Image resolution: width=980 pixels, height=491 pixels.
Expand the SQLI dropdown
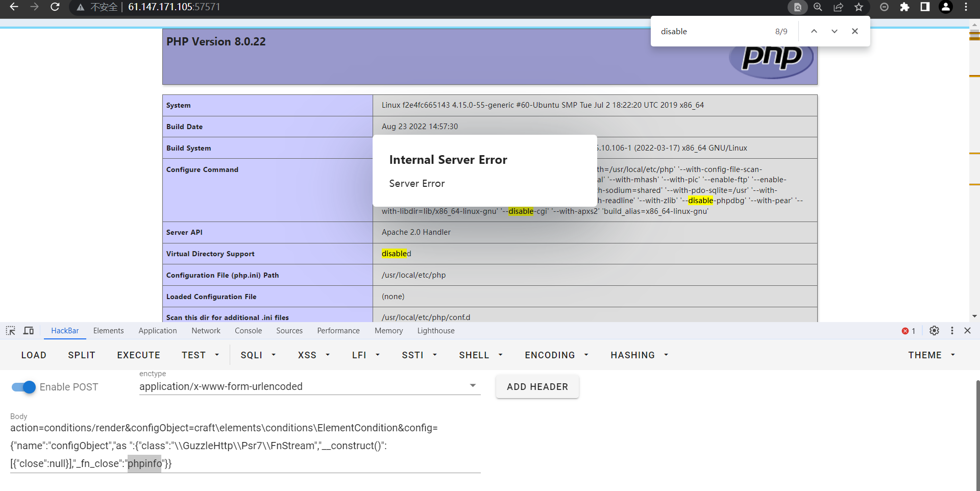pos(258,355)
